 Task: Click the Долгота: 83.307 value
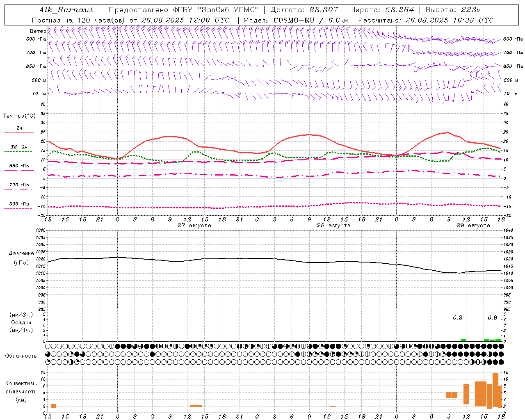pyautogui.click(x=304, y=10)
